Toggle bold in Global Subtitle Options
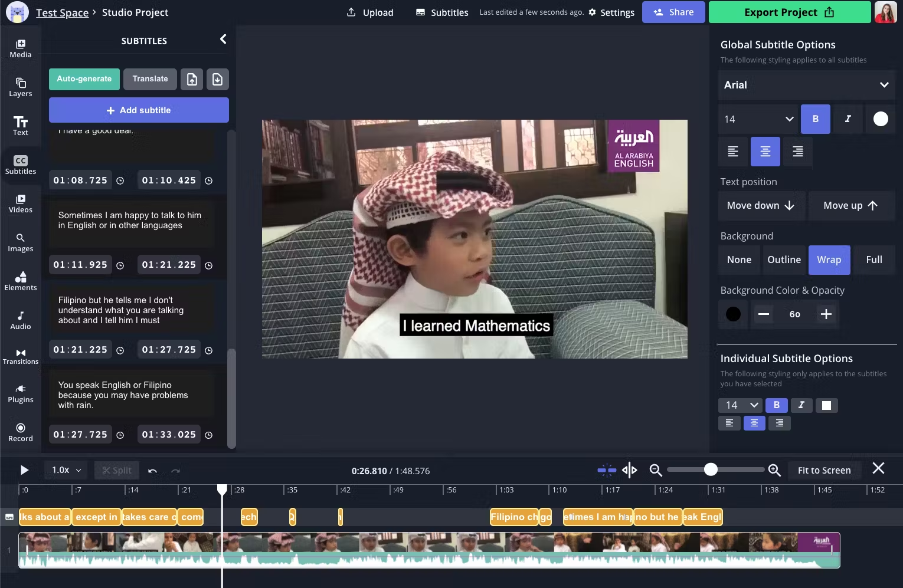This screenshot has width=903, height=588. click(x=815, y=119)
